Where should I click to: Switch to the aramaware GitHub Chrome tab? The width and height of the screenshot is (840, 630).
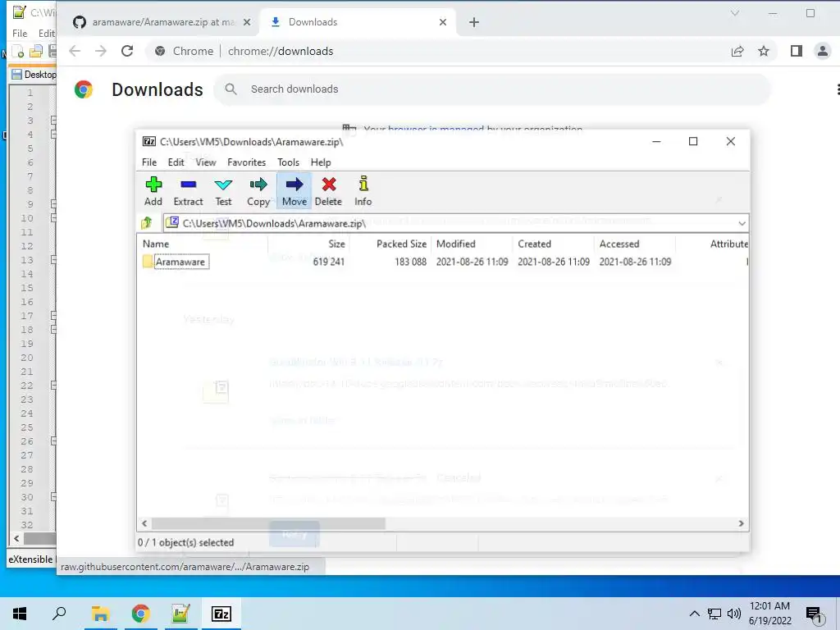[161, 22]
